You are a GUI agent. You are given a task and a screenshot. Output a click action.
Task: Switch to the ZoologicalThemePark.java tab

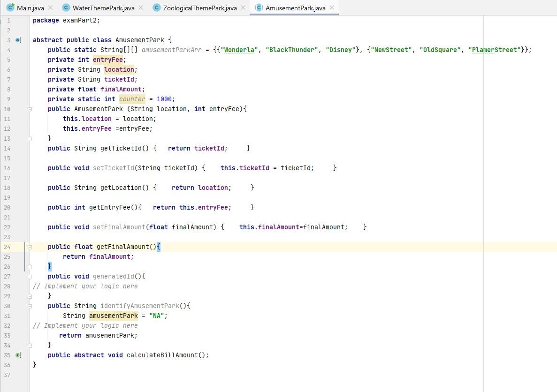[x=199, y=8]
